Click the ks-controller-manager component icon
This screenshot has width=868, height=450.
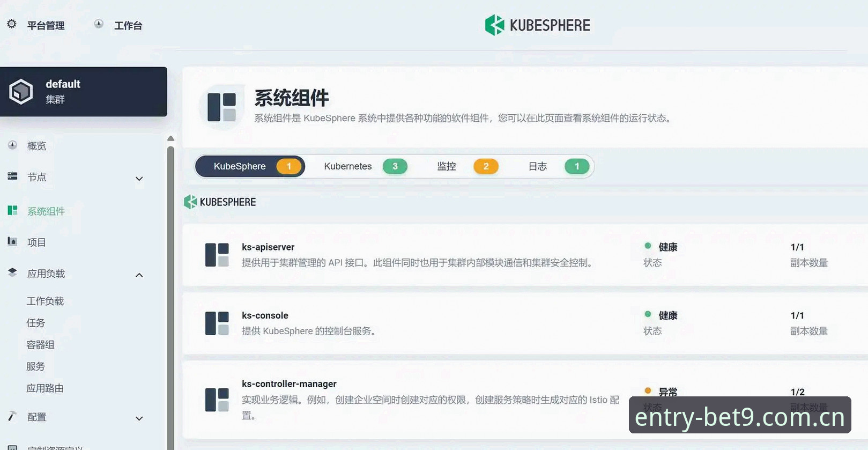(217, 400)
